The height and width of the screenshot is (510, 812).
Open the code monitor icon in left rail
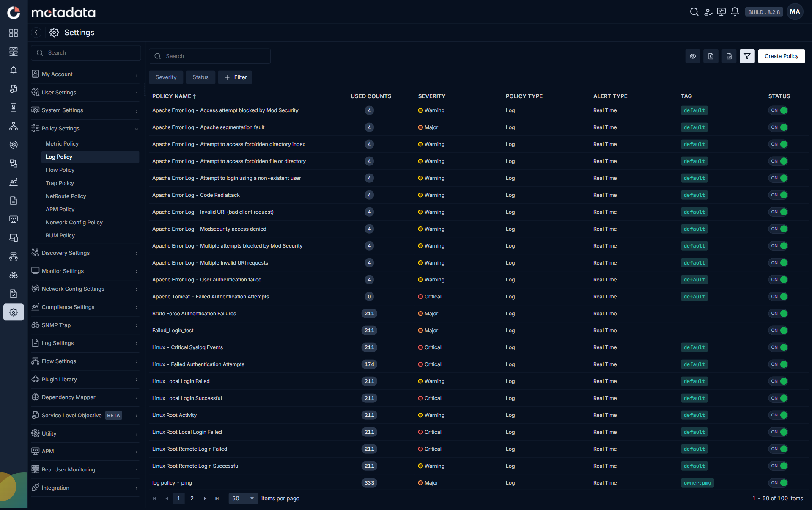14,219
